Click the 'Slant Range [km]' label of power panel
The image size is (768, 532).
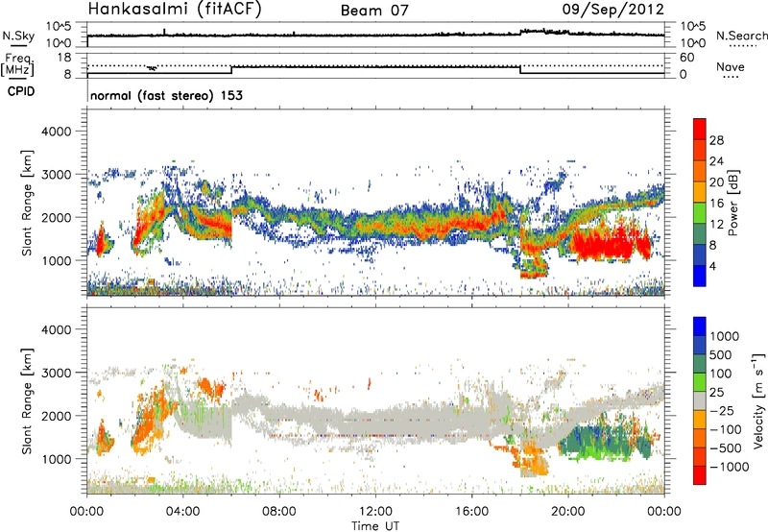click(x=27, y=203)
